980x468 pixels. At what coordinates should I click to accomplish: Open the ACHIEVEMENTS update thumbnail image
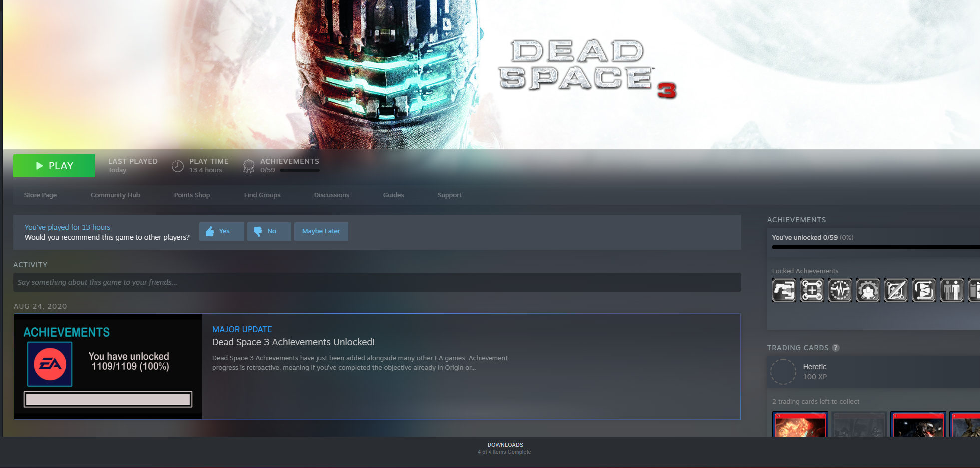[x=108, y=366]
